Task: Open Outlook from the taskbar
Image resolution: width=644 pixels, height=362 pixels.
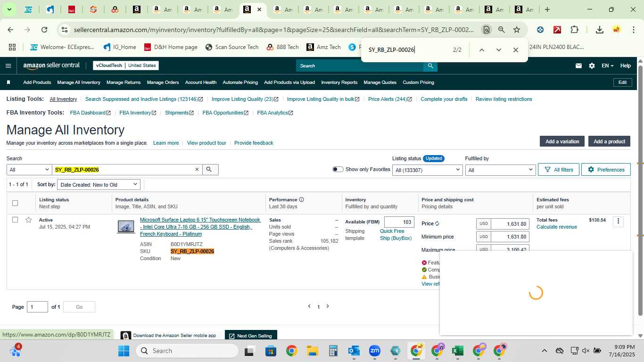Action: pyautogui.click(x=354, y=351)
